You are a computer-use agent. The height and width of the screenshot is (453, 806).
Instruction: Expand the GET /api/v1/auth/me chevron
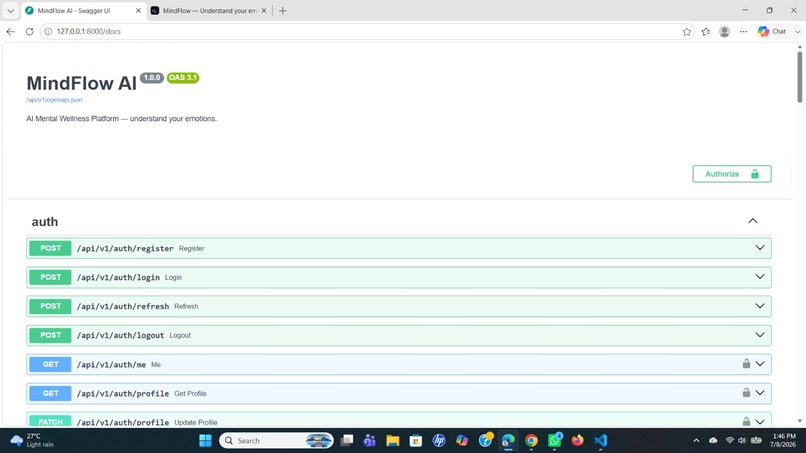pos(760,364)
